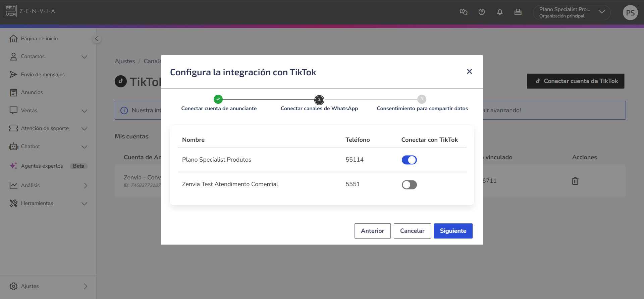This screenshot has height=299, width=644.
Task: Select step Consentimiento para compartir datos
Action: pos(422,103)
